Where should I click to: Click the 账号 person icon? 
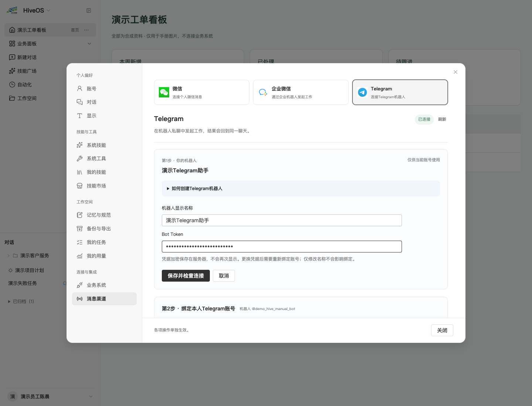pos(79,89)
